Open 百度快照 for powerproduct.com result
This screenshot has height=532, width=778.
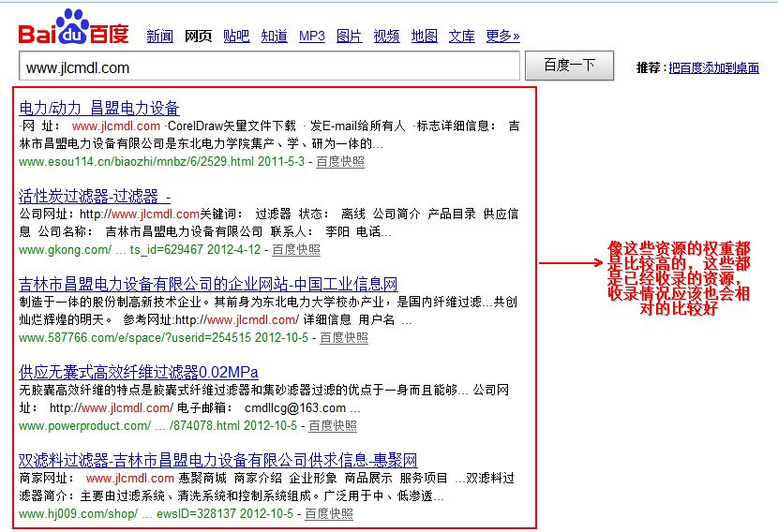pos(333,426)
